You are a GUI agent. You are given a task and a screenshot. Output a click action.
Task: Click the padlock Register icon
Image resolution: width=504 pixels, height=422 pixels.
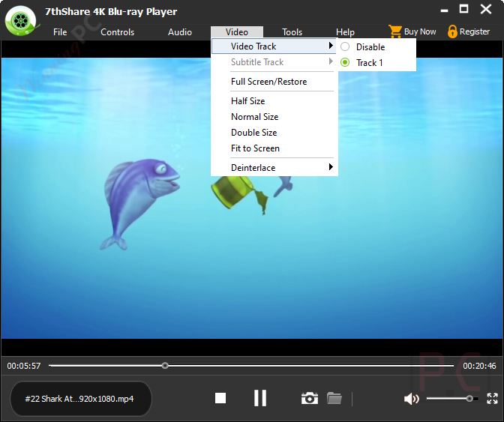coord(452,31)
